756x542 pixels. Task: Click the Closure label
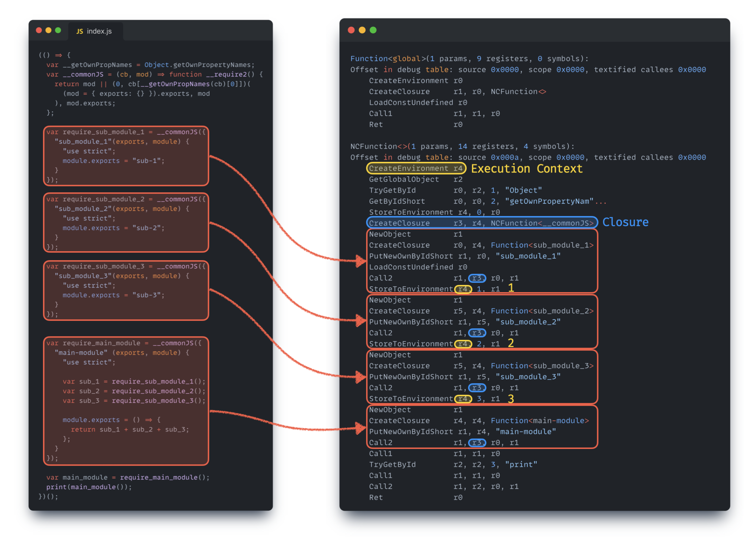(625, 222)
